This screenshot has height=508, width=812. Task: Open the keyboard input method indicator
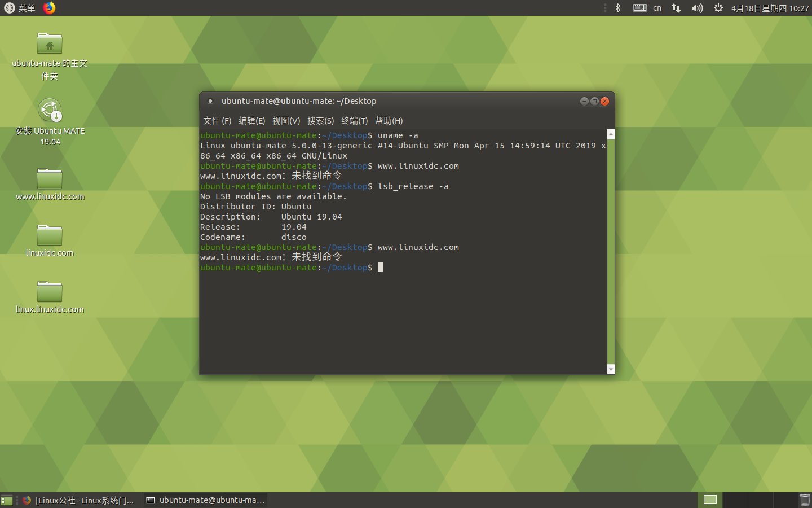[x=639, y=8]
